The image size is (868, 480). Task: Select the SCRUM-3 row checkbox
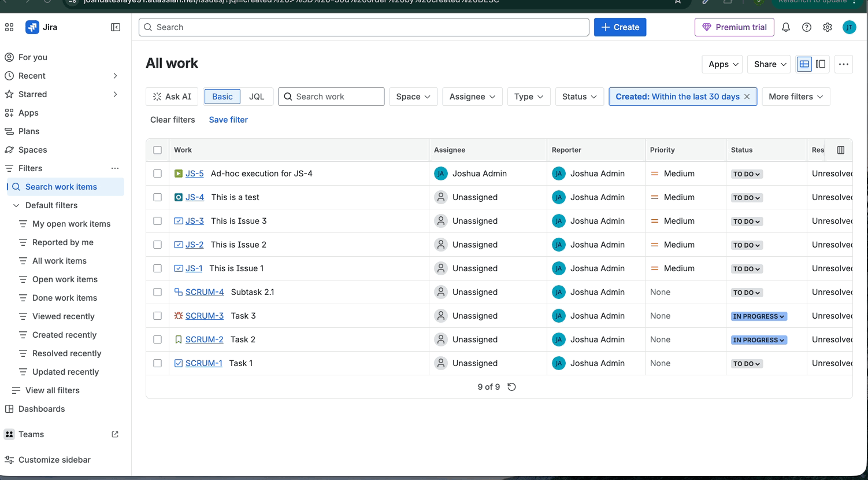click(x=157, y=316)
